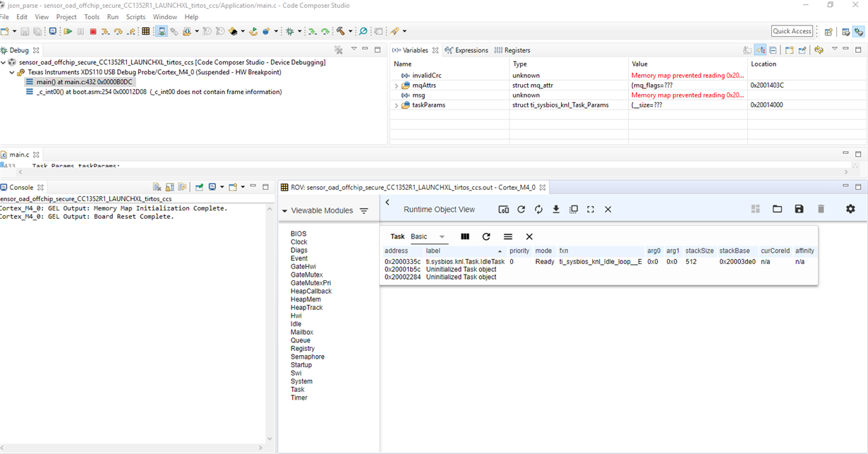Click the ROV trash delete icon

821,209
